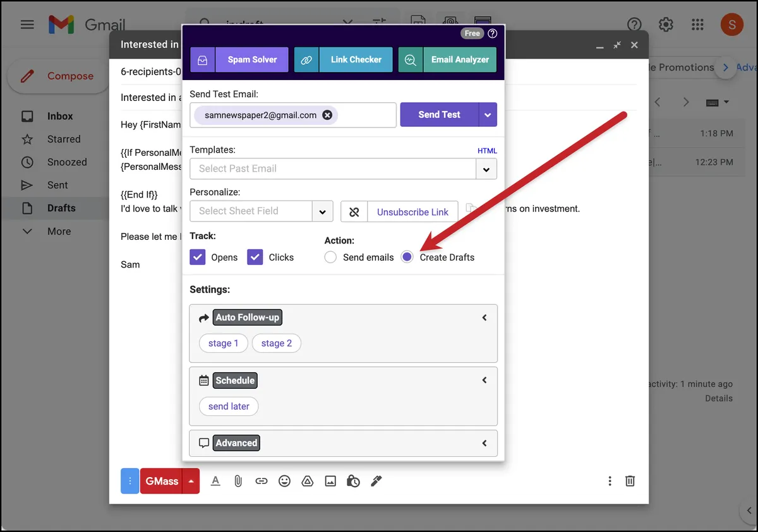
Task: Click the Compose button
Action: 59,76
